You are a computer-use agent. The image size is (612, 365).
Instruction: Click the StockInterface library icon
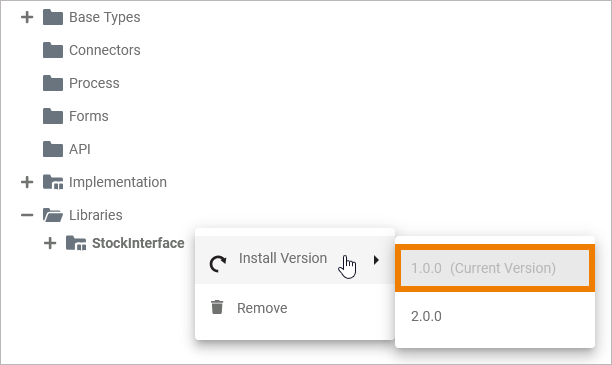point(76,243)
